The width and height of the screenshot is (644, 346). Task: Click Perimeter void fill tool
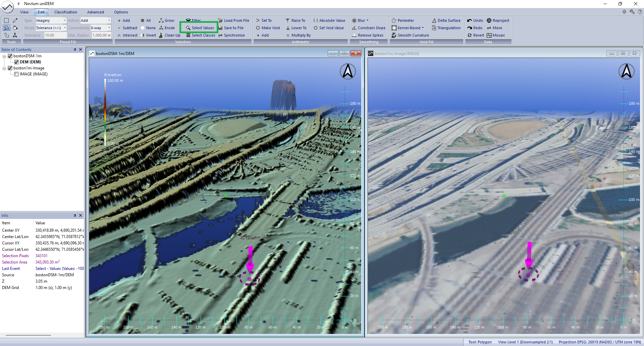pos(403,20)
